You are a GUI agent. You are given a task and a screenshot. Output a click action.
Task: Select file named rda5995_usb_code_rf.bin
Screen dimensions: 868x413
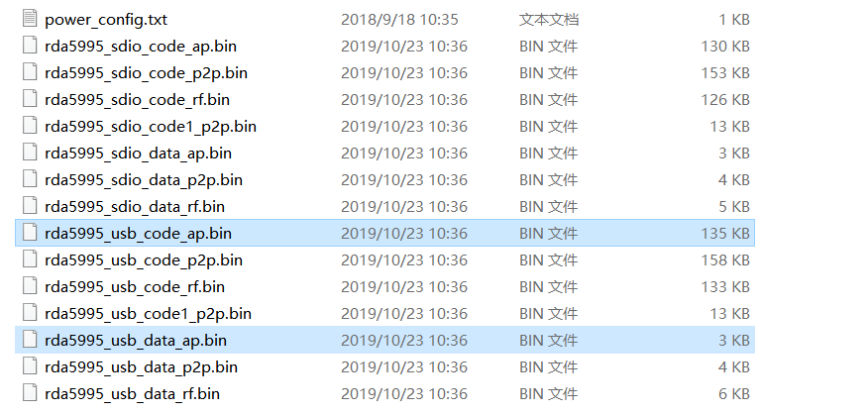(x=135, y=287)
